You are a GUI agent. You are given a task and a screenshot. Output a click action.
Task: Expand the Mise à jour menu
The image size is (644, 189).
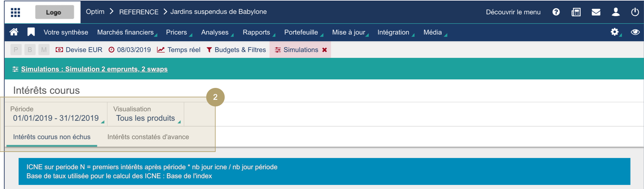tap(350, 32)
